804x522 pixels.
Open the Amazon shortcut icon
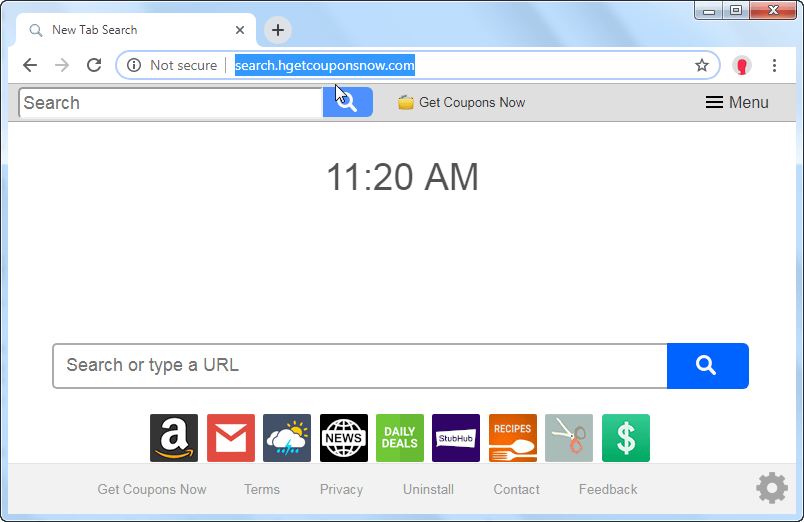click(174, 438)
